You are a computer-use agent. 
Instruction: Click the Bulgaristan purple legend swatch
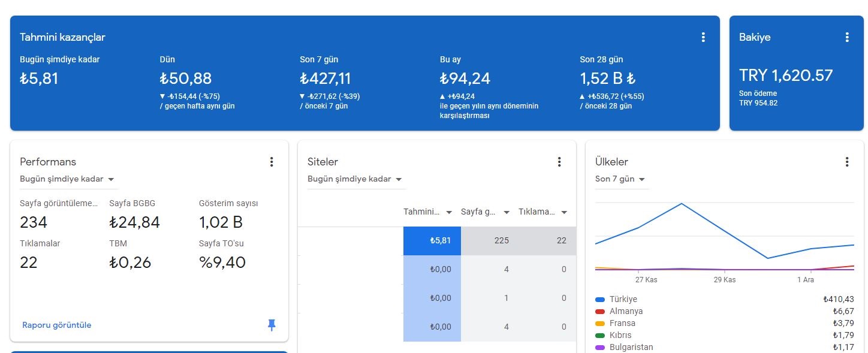[600, 348]
